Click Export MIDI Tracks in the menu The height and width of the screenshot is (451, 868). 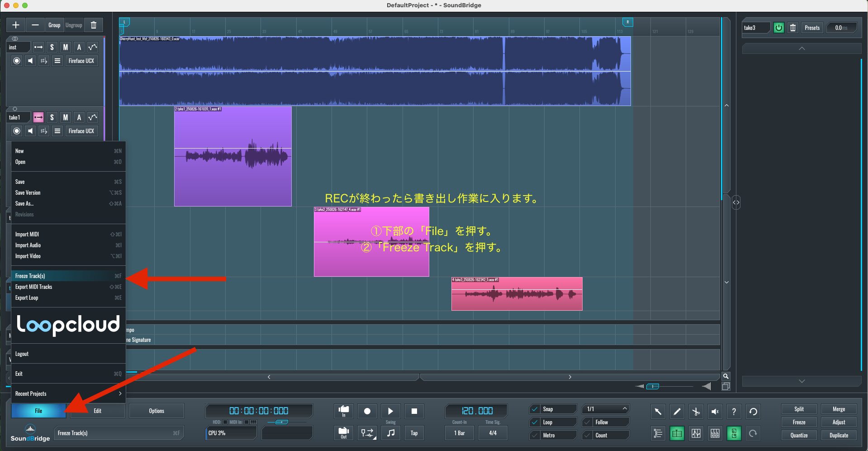[68, 287]
